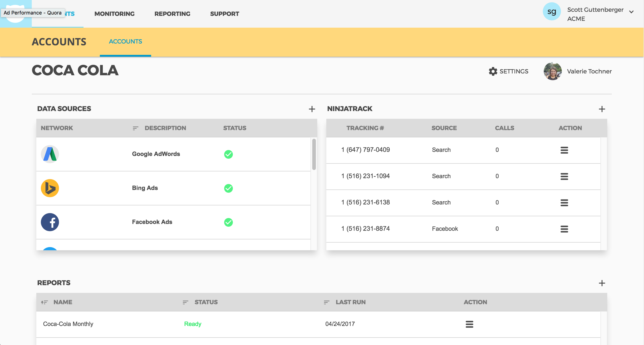Viewport: 644px width, 345px height.
Task: Open action menu for 1 (516) 231-6138
Action: [564, 203]
